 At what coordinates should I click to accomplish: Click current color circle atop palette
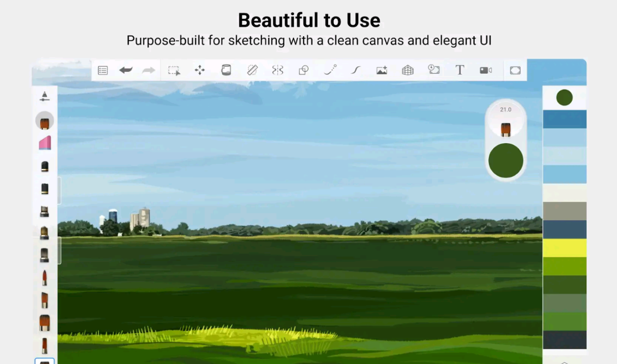coord(564,98)
